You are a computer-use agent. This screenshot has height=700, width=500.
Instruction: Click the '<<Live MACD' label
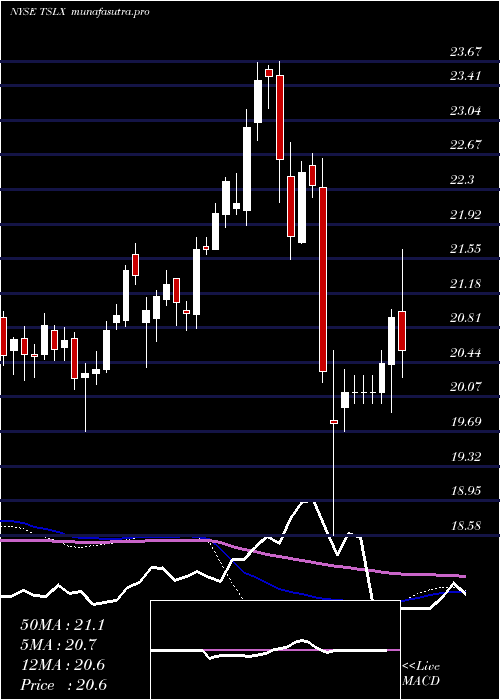point(421,674)
